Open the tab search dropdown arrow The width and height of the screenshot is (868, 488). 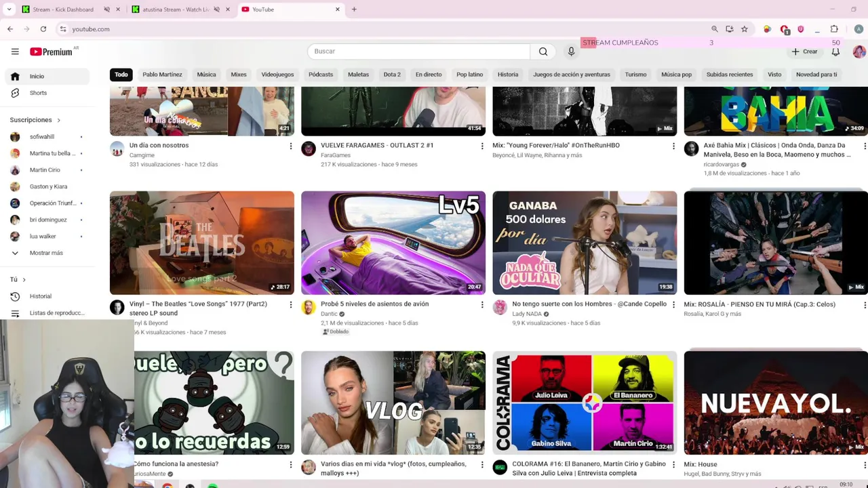pyautogui.click(x=9, y=9)
